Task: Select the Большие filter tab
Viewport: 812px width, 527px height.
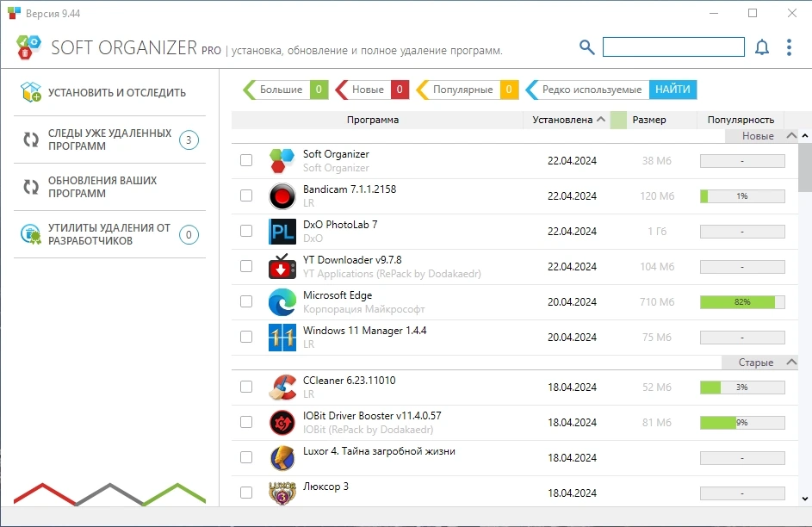Action: 285,90
